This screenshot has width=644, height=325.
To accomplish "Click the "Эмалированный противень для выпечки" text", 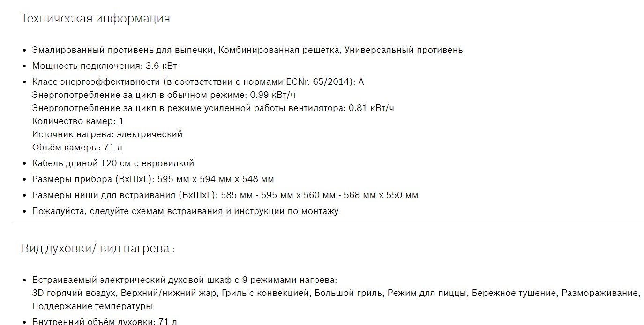I will 123,50.
